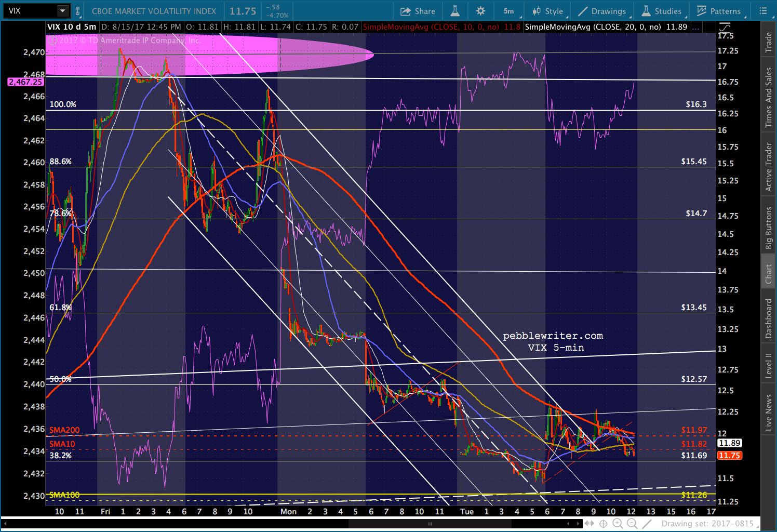Image resolution: width=777 pixels, height=532 pixels.
Task: Click the list menu icon at top right
Action: pyautogui.click(x=763, y=11)
